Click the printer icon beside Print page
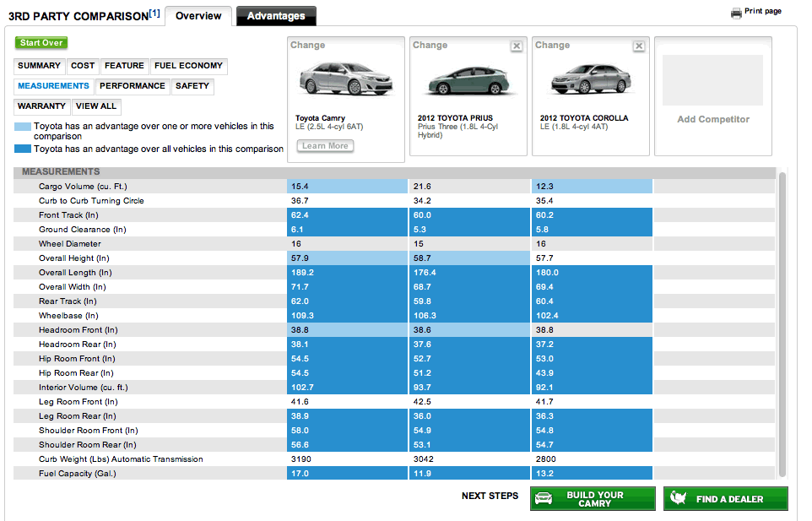812x521 pixels. 736,14
